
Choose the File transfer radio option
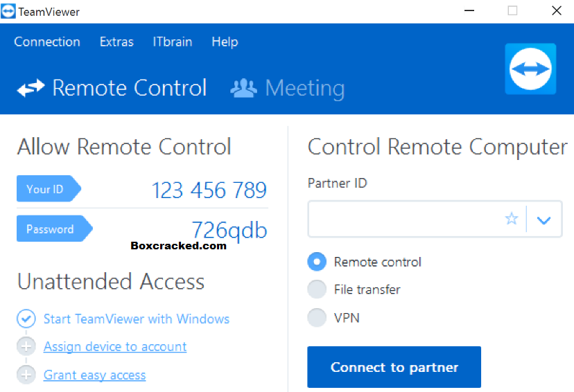[x=317, y=289]
